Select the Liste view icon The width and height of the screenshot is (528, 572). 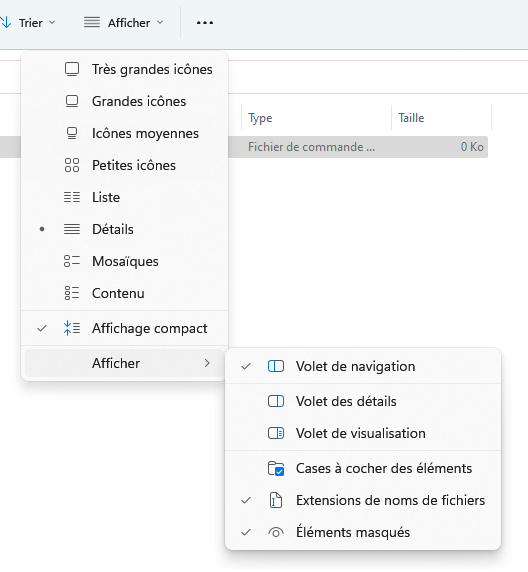click(72, 197)
